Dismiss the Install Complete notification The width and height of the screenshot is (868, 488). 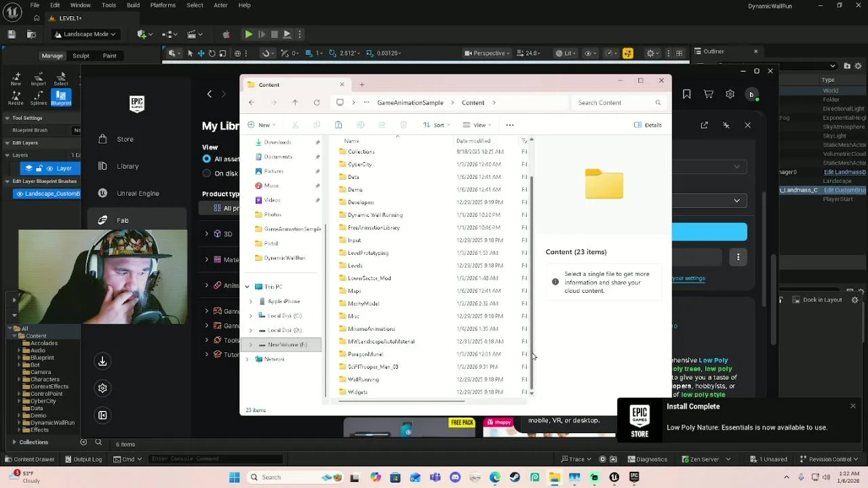tap(852, 406)
